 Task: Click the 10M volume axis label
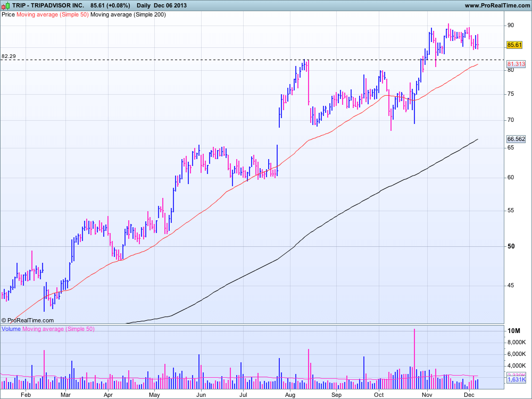(514, 331)
